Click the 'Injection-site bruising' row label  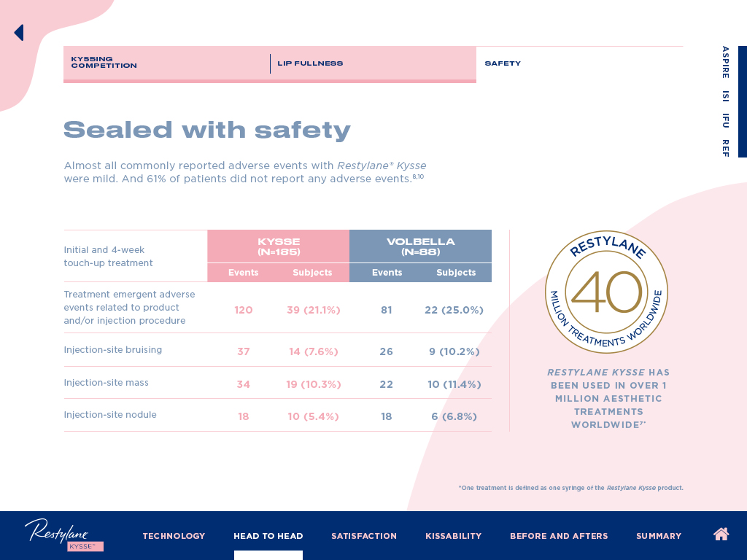click(x=113, y=349)
